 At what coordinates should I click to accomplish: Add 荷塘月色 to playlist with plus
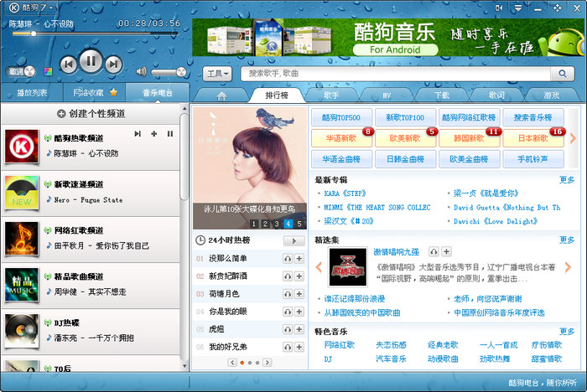(x=299, y=294)
